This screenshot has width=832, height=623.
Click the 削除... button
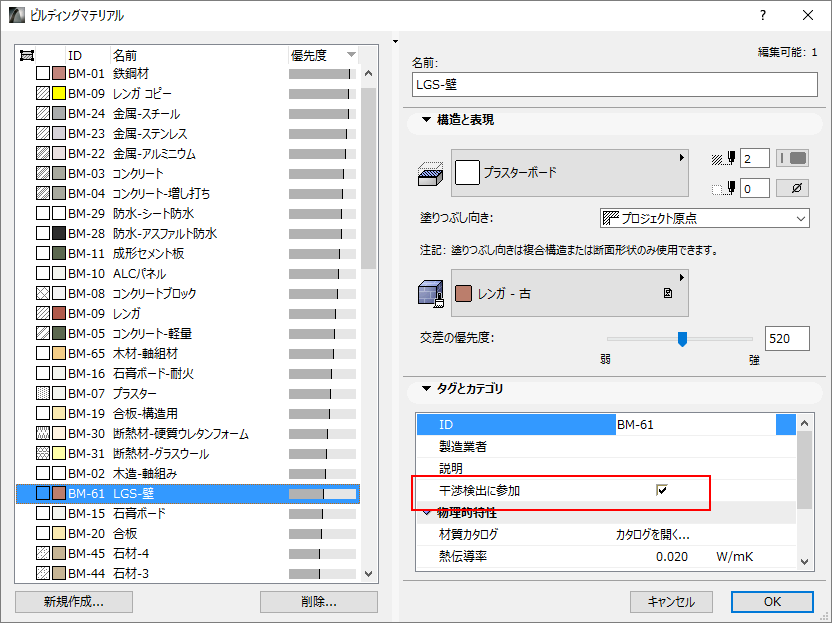pyautogui.click(x=319, y=602)
